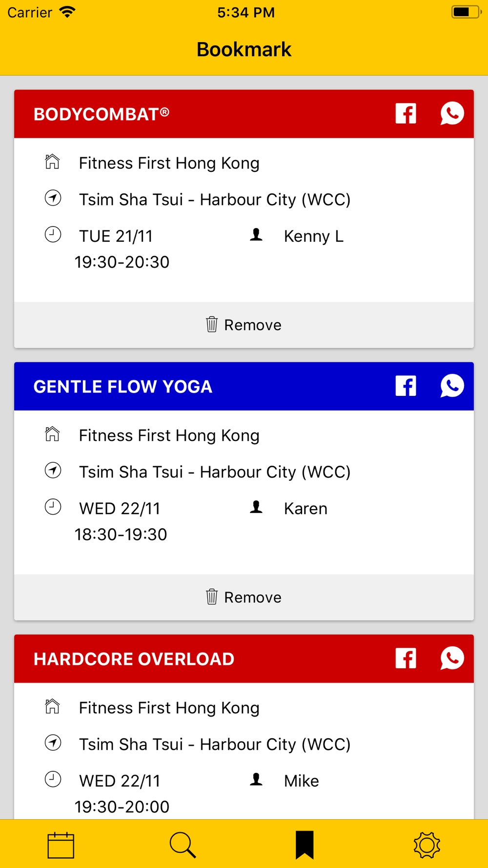The height and width of the screenshot is (868, 488).
Task: Tap the HARDCORE OVERLOAD title header
Action: click(x=134, y=659)
